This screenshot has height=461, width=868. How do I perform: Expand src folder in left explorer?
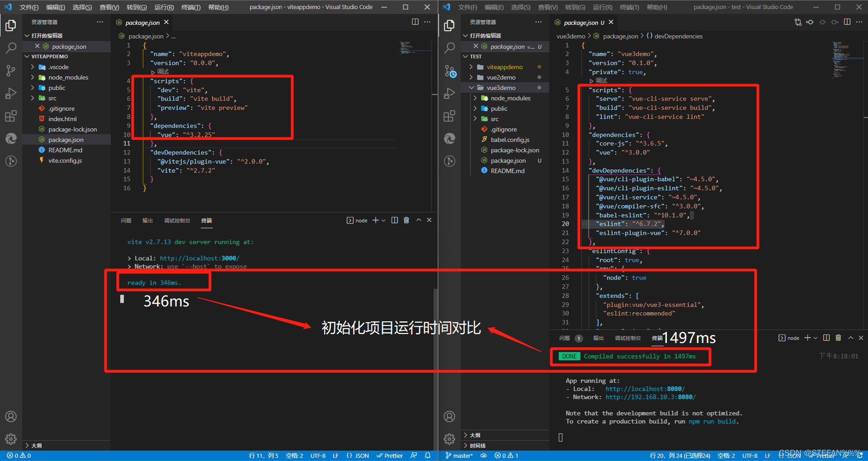point(67,98)
